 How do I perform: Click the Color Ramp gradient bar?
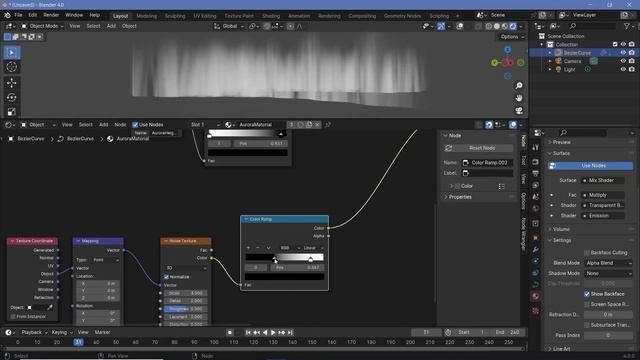coord(284,257)
